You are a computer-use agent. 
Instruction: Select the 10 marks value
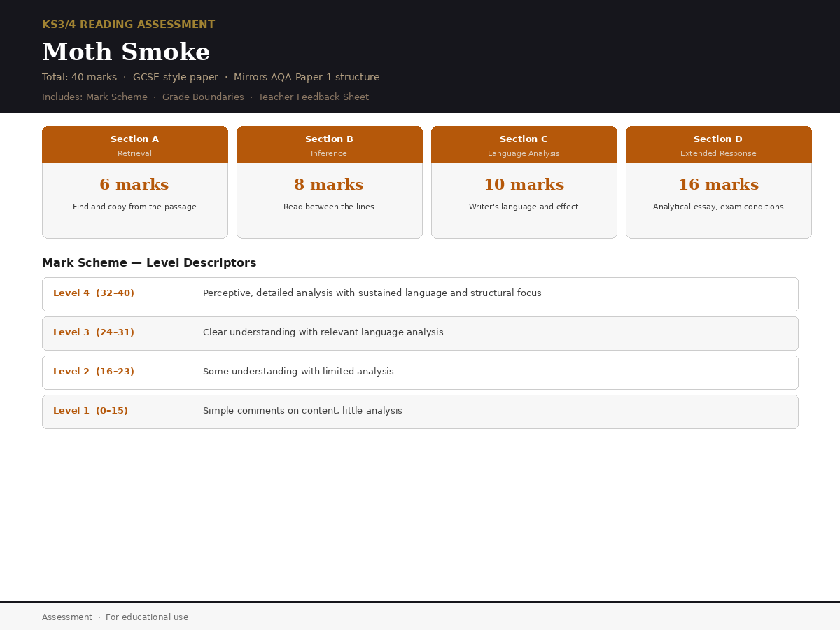point(524,185)
